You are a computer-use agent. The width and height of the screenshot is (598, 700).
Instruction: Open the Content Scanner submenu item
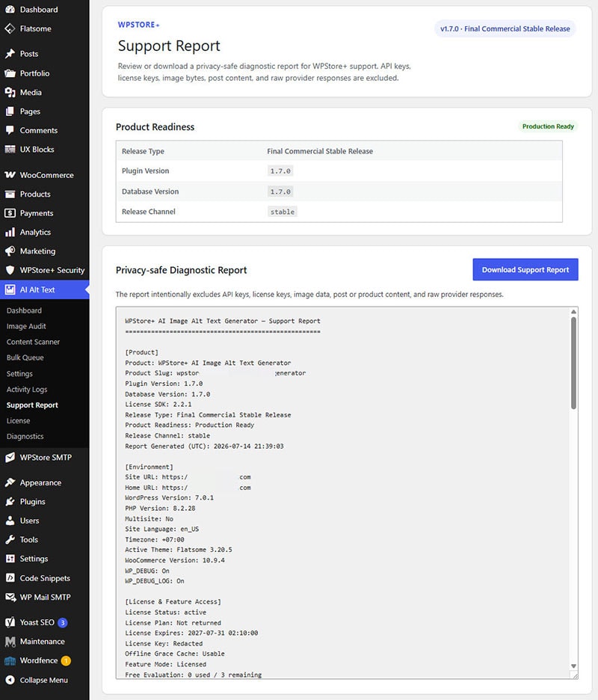click(x=33, y=342)
